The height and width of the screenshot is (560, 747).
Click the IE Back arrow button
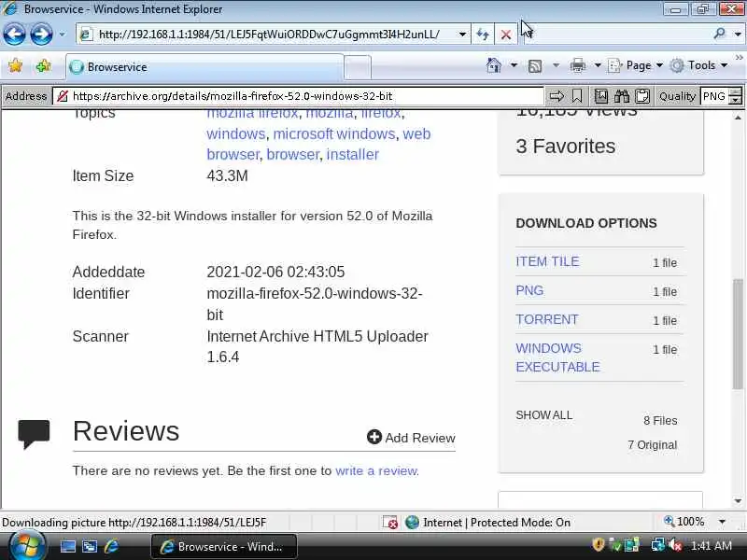pyautogui.click(x=14, y=35)
